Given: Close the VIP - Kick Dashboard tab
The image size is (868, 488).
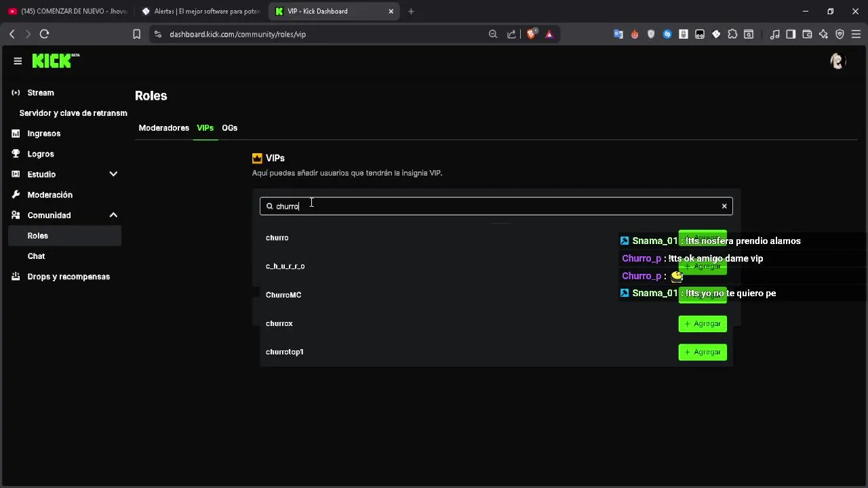Looking at the screenshot, I should 391,11.
